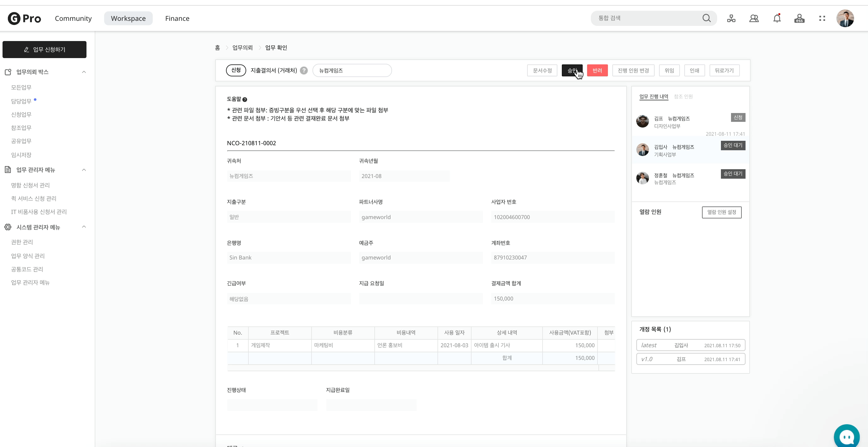Image resolution: width=868 pixels, height=447 pixels.
Task: Open 명함 신청서 관리
Action: [x=30, y=185]
